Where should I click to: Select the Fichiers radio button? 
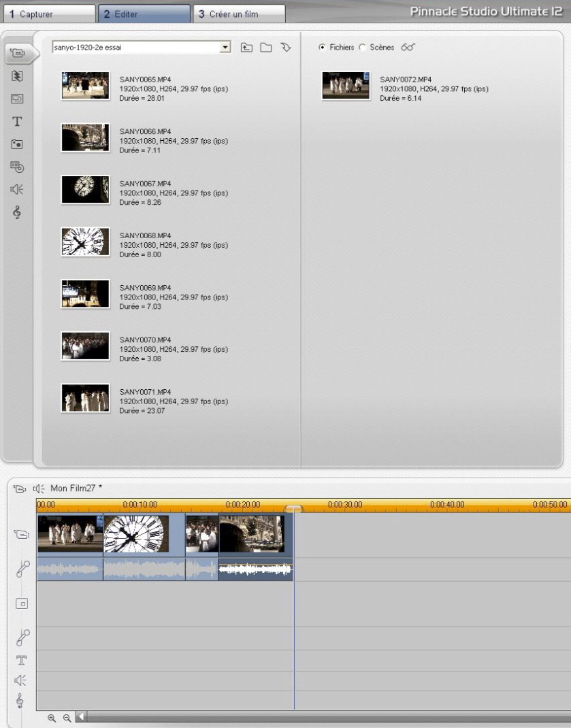(x=323, y=48)
